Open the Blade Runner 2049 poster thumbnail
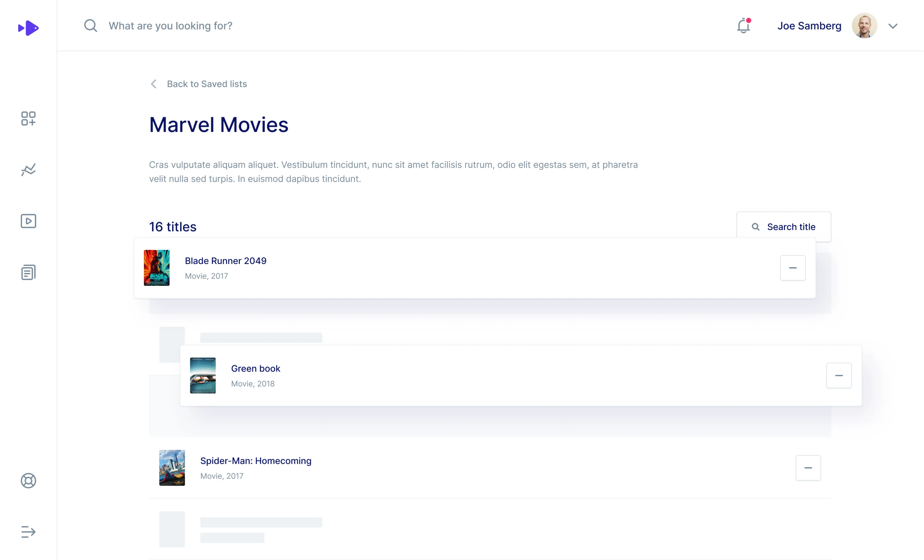Screen dimensions: 924x560 click(x=157, y=268)
